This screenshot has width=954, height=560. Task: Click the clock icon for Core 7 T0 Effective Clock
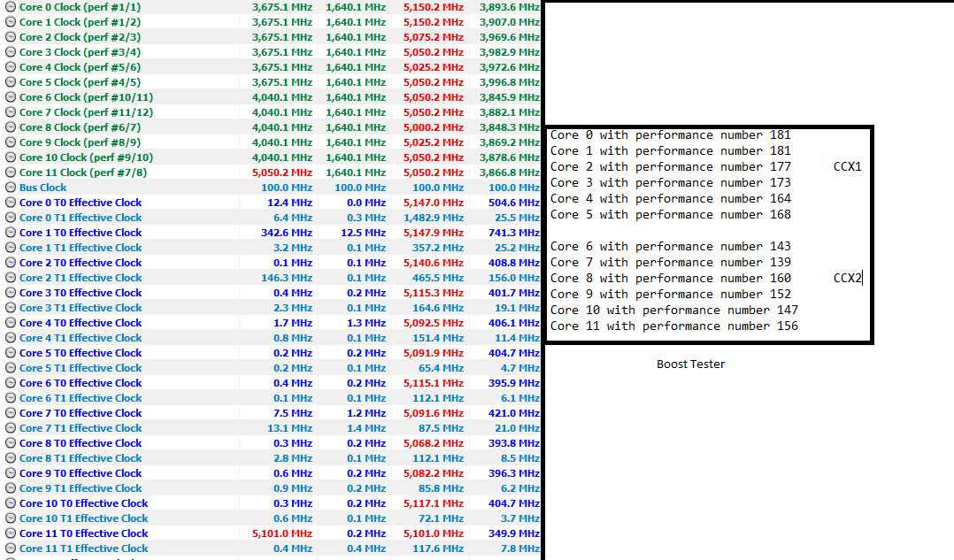coord(10,412)
